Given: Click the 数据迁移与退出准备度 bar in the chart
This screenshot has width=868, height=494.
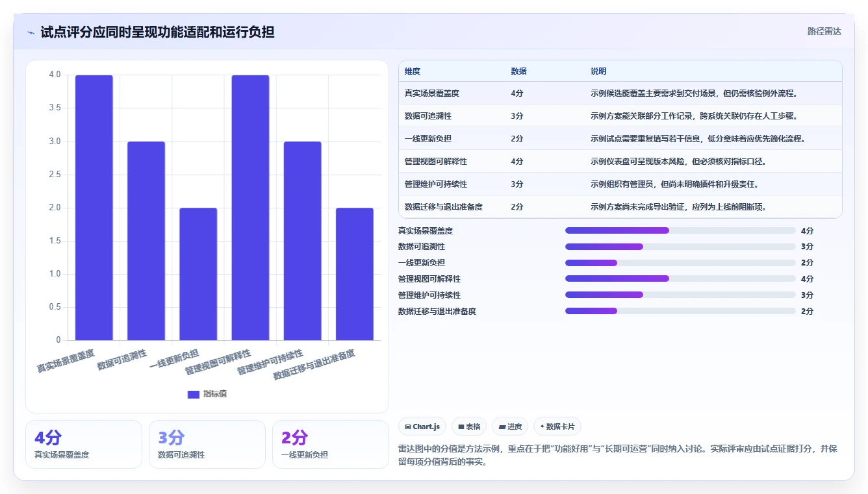Looking at the screenshot, I should coord(355,274).
